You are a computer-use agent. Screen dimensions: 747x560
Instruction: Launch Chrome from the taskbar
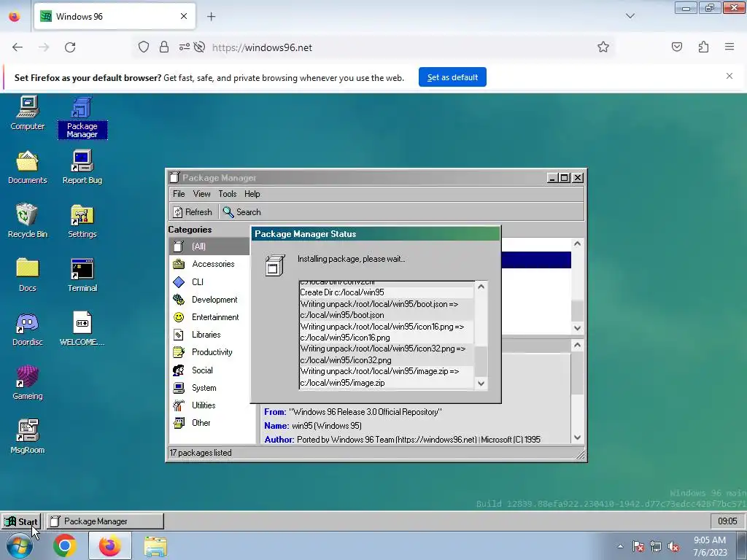point(65,545)
